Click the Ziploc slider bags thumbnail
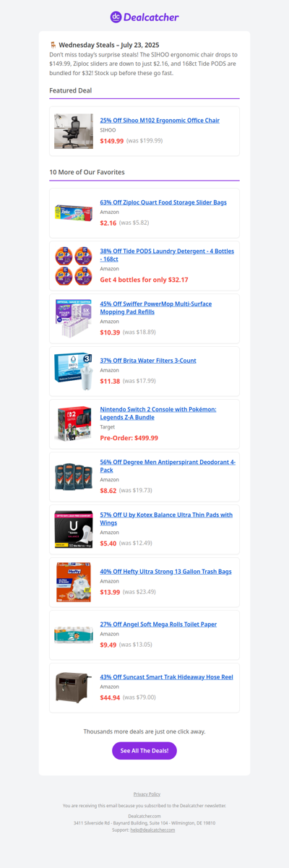This screenshot has width=289, height=868. pyautogui.click(x=74, y=212)
